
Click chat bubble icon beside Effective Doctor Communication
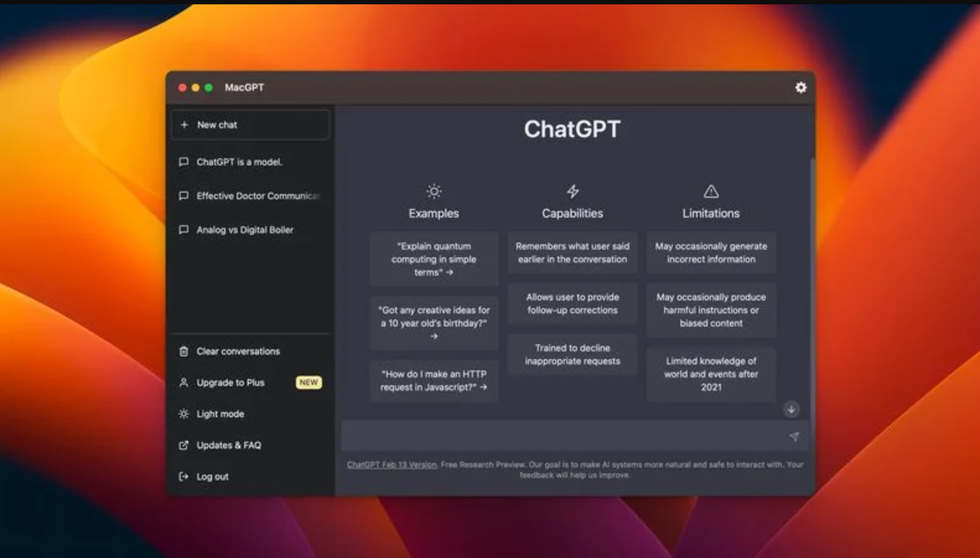click(183, 196)
